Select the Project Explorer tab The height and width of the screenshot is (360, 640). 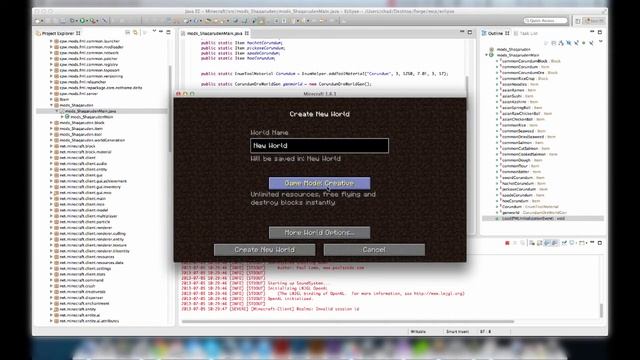pyautogui.click(x=58, y=33)
